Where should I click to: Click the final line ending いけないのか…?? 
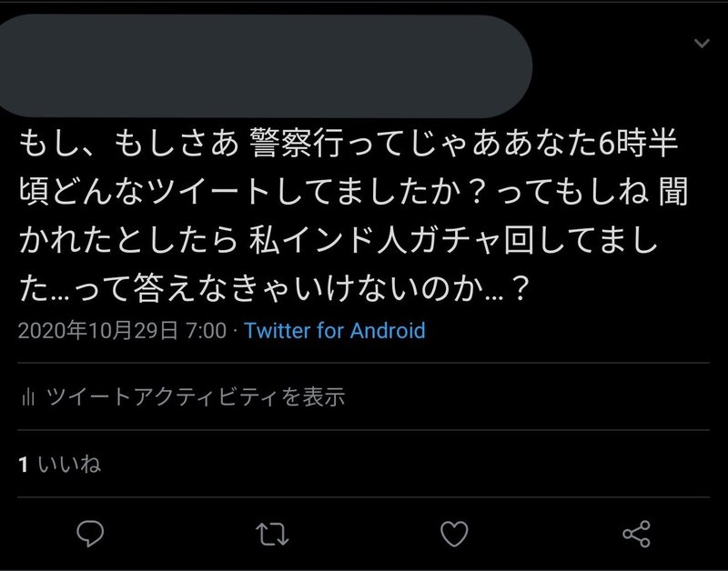(x=274, y=289)
